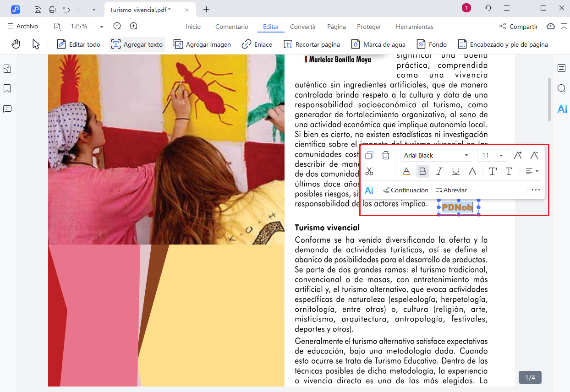570x392 pixels.
Task: Click the 1/4 page indicator
Action: click(x=530, y=377)
